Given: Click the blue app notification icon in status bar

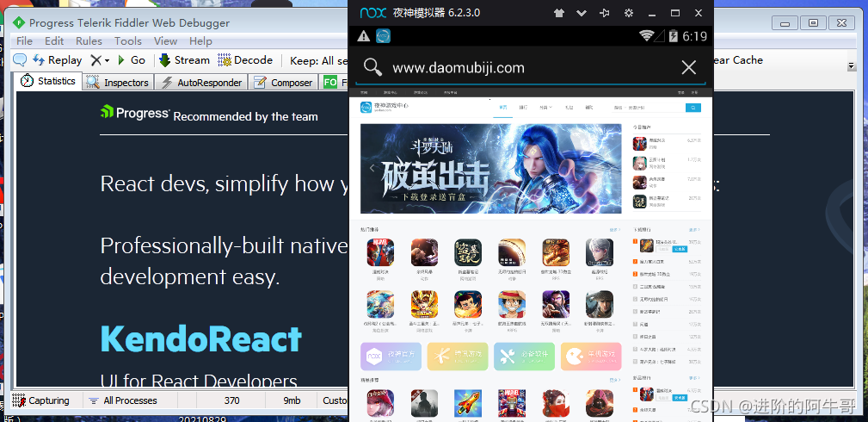Looking at the screenshot, I should click(383, 36).
